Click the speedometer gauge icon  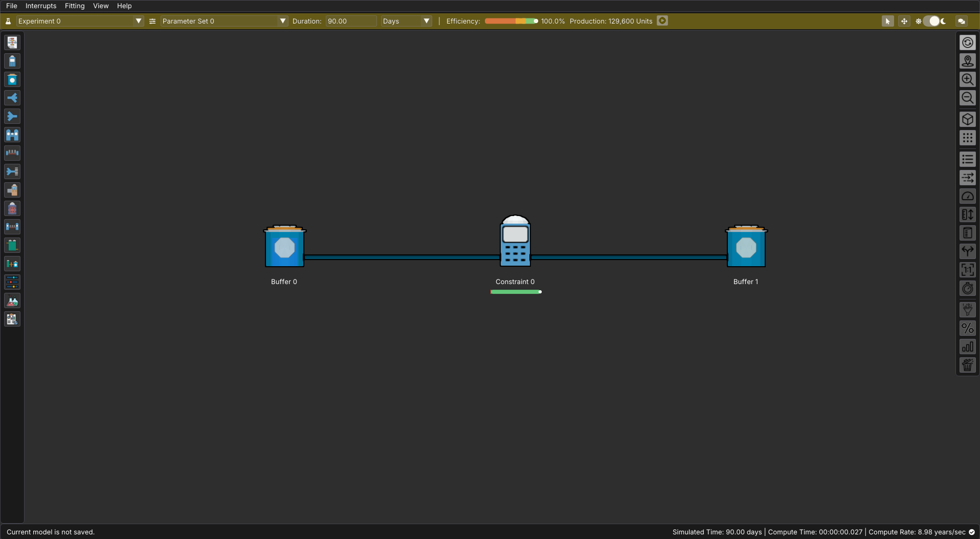click(967, 197)
